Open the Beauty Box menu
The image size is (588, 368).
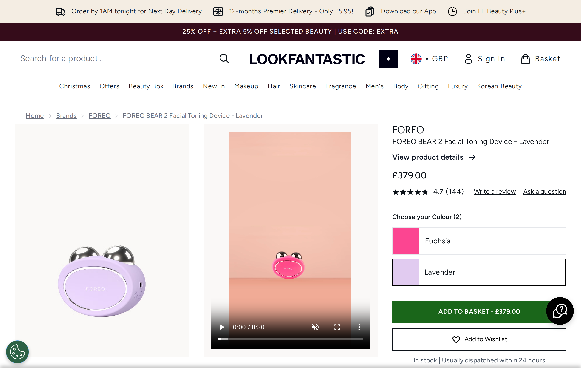146,86
